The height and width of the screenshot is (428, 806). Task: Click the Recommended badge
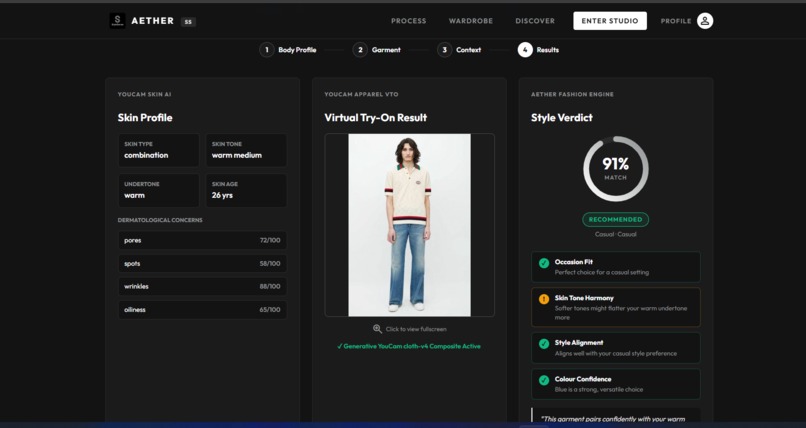tap(615, 219)
